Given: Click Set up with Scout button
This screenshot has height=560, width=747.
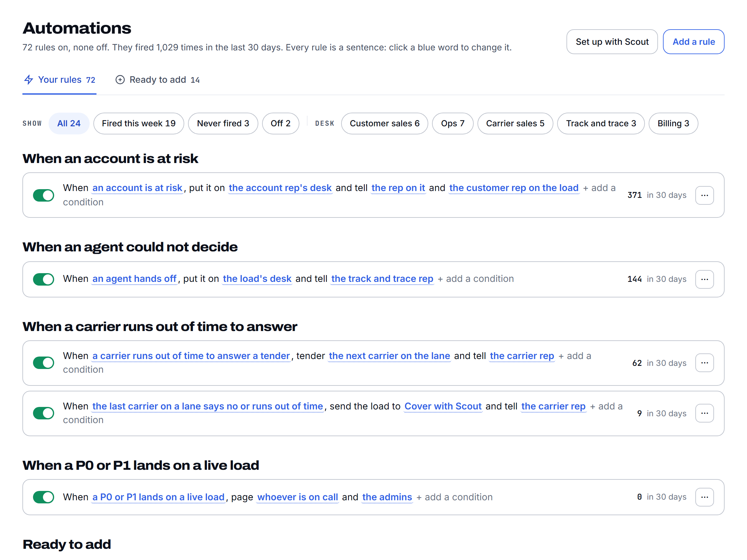Looking at the screenshot, I should tap(612, 42).
